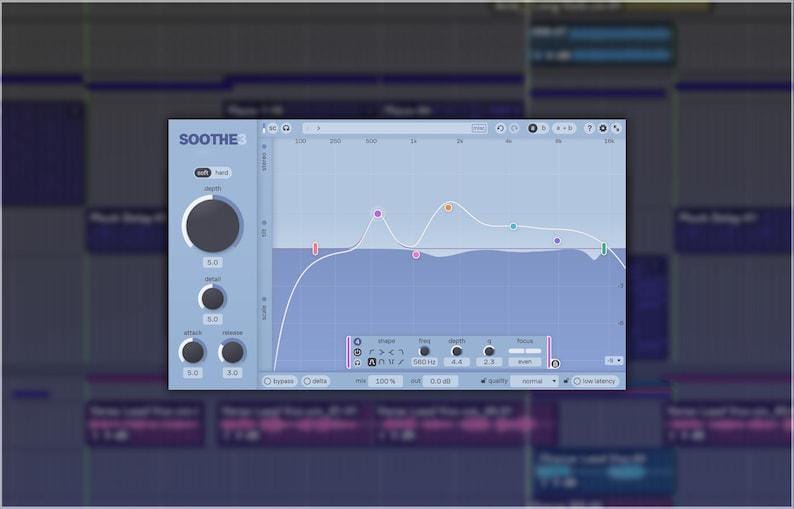Screen dimensions: 794x509
Task: Go to the next preset arrow
Action: click(x=319, y=129)
